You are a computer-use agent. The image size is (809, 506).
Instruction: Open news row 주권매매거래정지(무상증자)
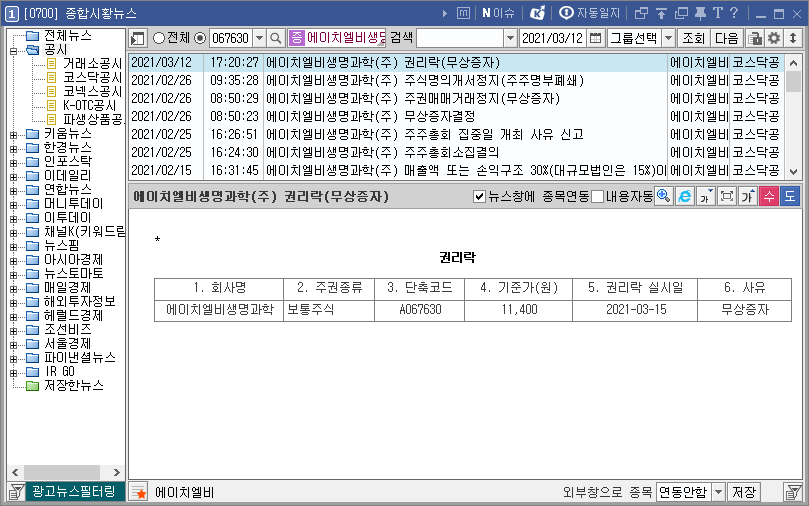tap(457, 98)
